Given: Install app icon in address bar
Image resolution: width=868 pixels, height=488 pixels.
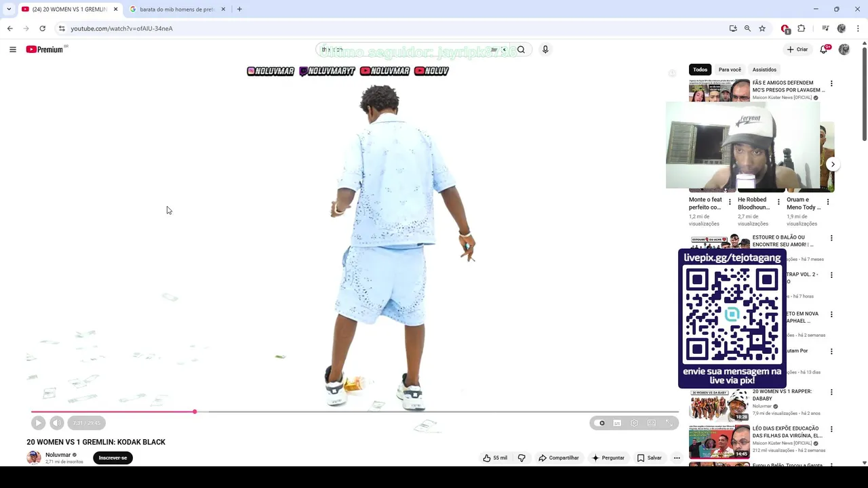Looking at the screenshot, I should pos(733,28).
